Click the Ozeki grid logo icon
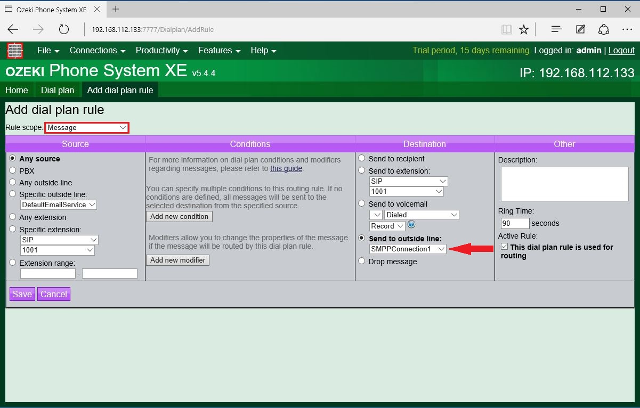 point(15,51)
